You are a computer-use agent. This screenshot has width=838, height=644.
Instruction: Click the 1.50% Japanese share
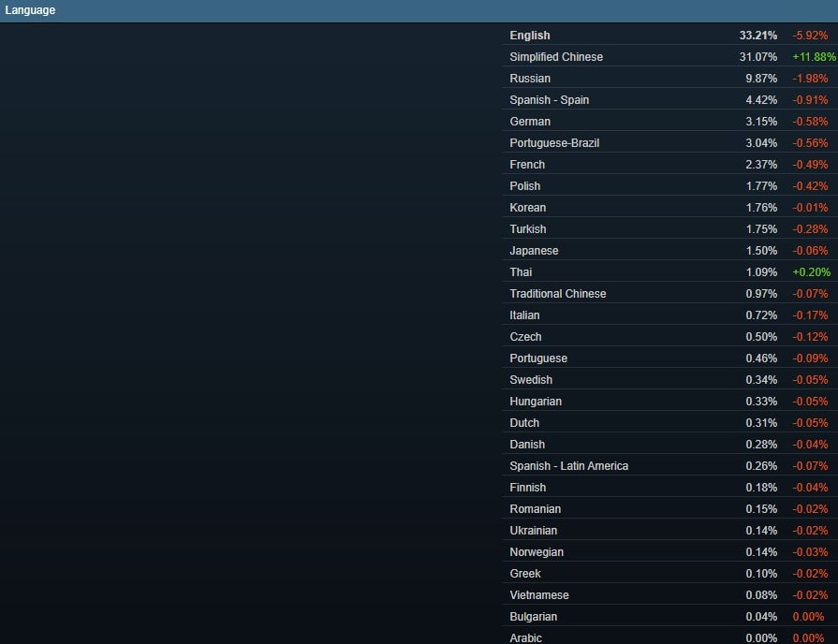click(761, 251)
